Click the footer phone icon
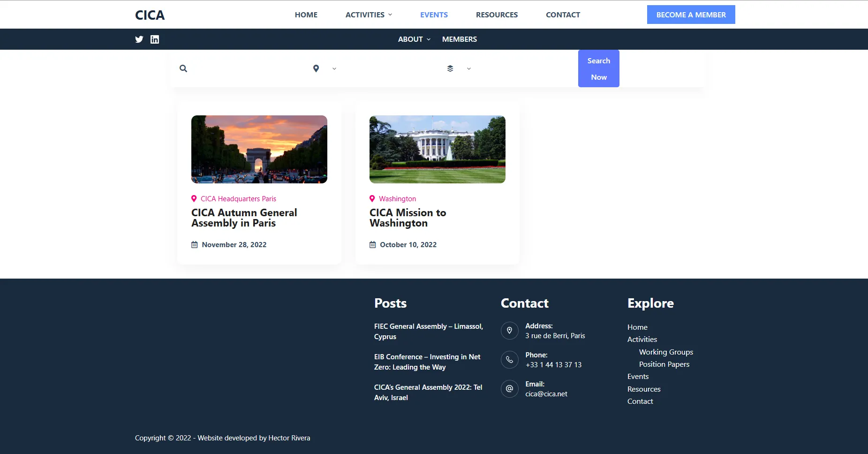Viewport: 868px width, 454px height. pos(509,360)
